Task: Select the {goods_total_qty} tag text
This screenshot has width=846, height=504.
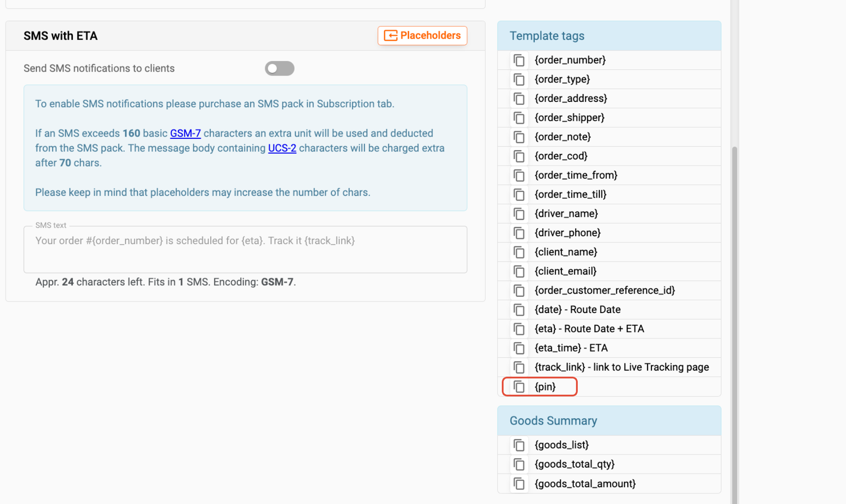Action: (574, 464)
